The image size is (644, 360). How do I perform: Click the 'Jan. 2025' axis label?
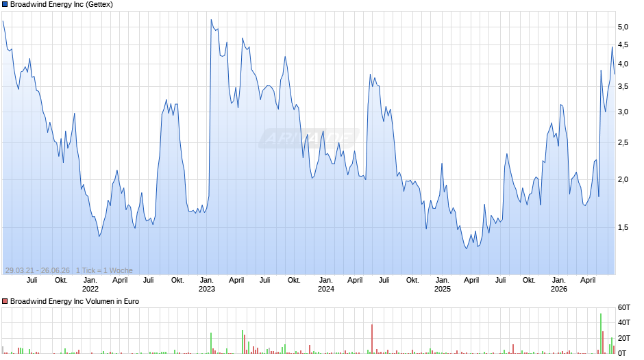[443, 285]
